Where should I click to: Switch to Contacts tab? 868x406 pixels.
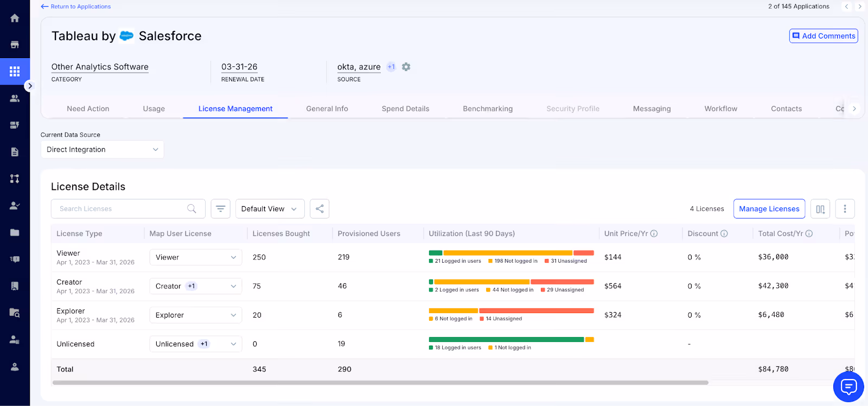coord(787,109)
